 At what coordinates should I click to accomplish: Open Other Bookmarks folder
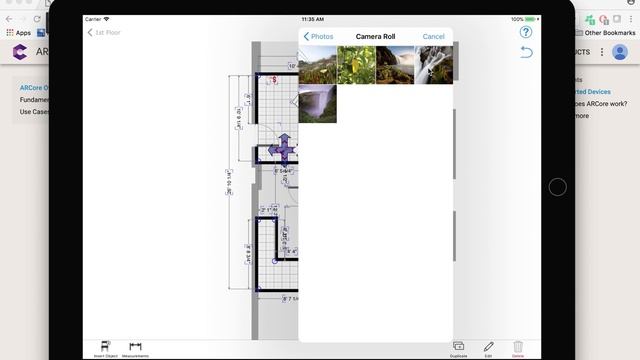(x=605, y=33)
